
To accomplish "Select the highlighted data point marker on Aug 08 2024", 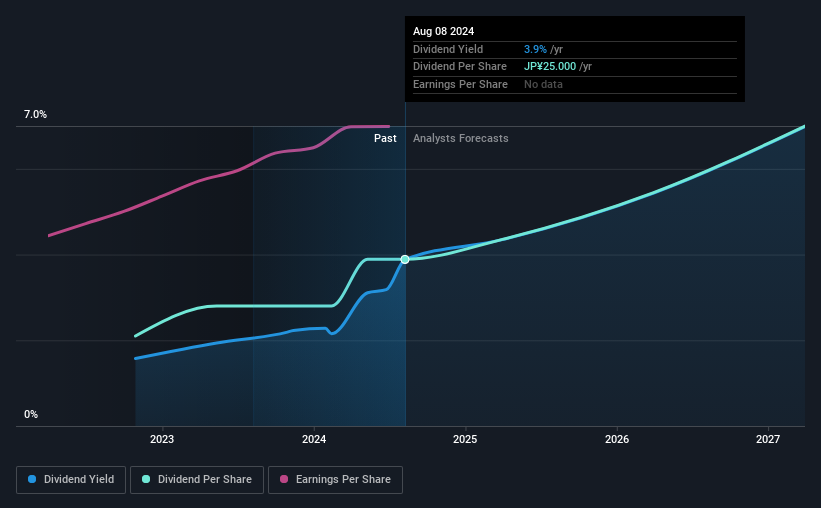I will click(x=405, y=259).
